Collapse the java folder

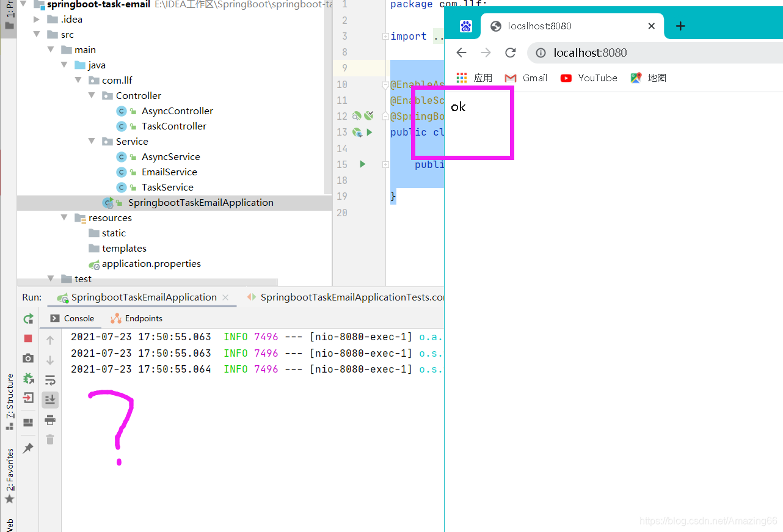click(64, 65)
